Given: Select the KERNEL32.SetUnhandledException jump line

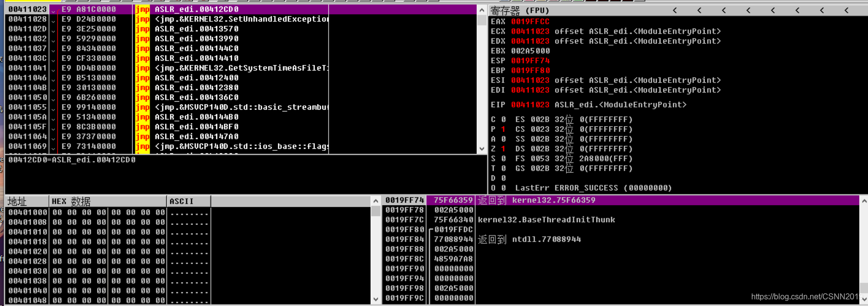Looking at the screenshot, I should 232,19.
